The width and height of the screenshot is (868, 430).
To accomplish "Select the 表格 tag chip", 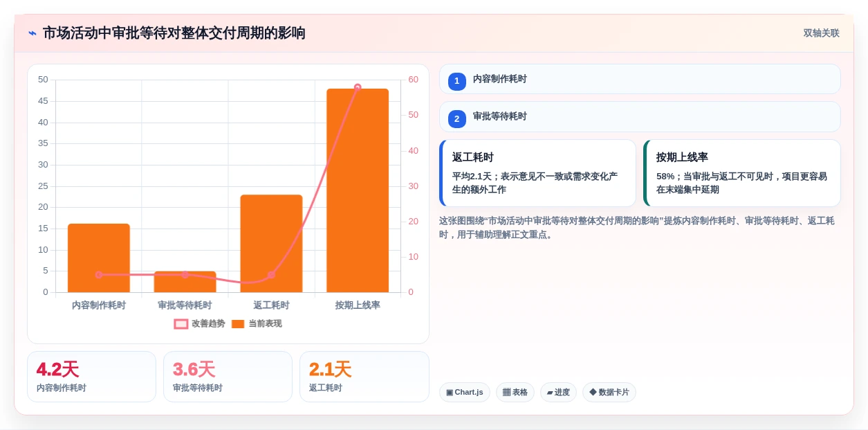I will [515, 393].
